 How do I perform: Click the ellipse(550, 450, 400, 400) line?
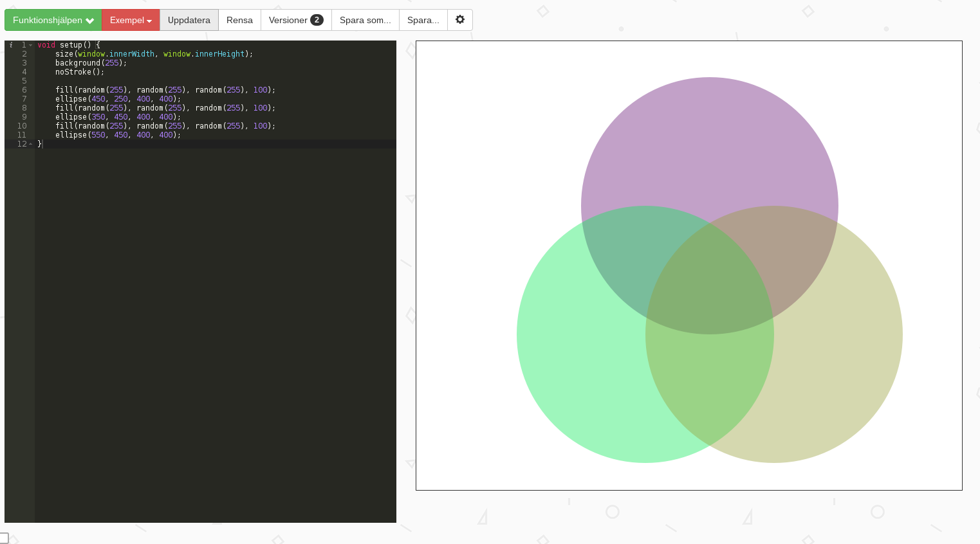(118, 135)
